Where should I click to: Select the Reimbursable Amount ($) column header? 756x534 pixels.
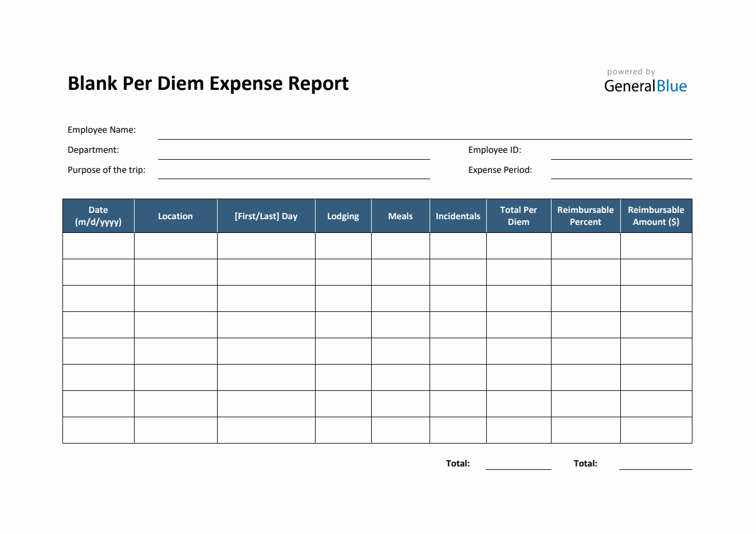656,216
